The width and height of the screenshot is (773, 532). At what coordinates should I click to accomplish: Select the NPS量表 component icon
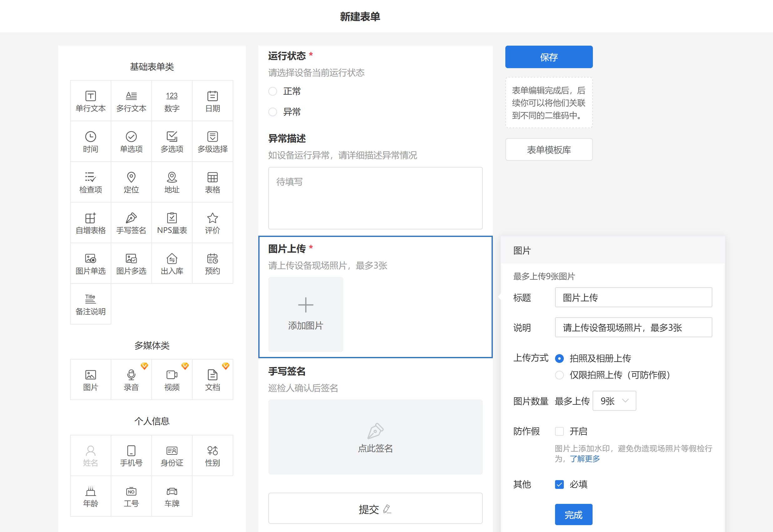[x=172, y=218]
